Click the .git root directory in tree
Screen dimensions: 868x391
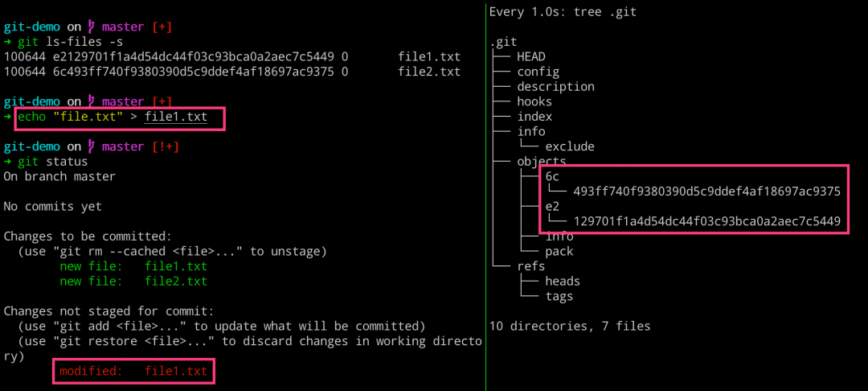coord(504,42)
